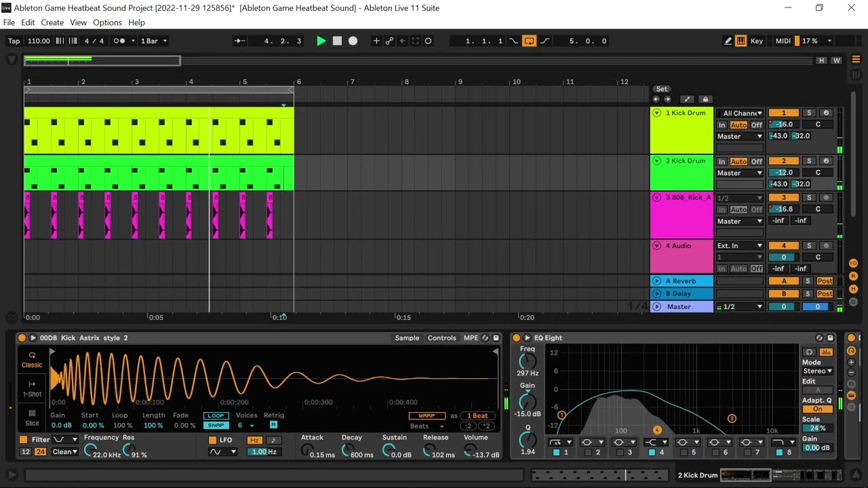
Task: Enable EQ Eight band 2 checkbox
Action: [x=588, y=452]
